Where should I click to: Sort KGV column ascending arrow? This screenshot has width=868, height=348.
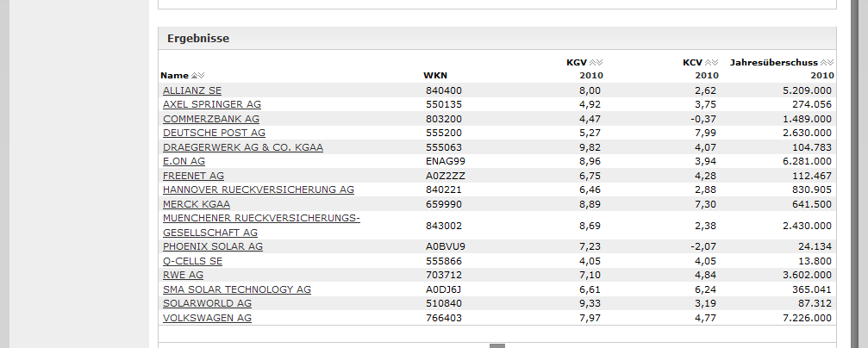[x=593, y=63]
